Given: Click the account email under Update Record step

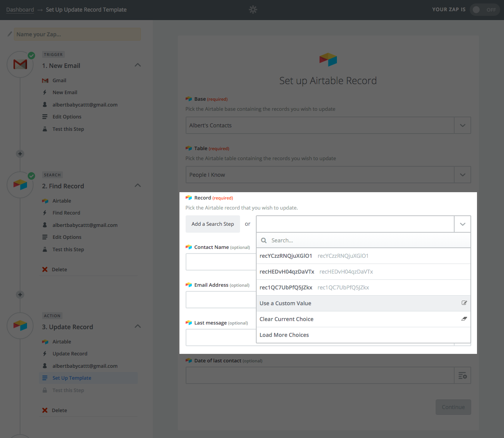Looking at the screenshot, I should [85, 366].
